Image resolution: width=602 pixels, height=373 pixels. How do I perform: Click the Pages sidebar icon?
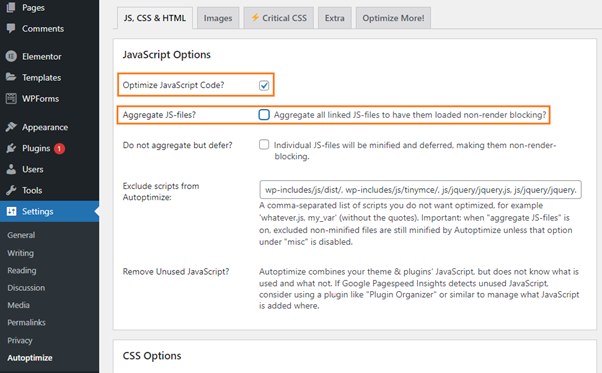click(x=11, y=7)
